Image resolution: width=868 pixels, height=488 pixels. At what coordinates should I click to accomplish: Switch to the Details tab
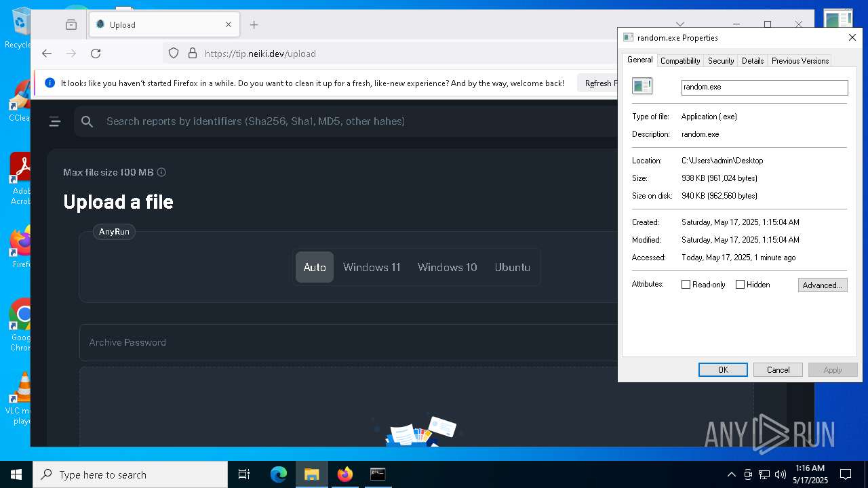coord(753,61)
